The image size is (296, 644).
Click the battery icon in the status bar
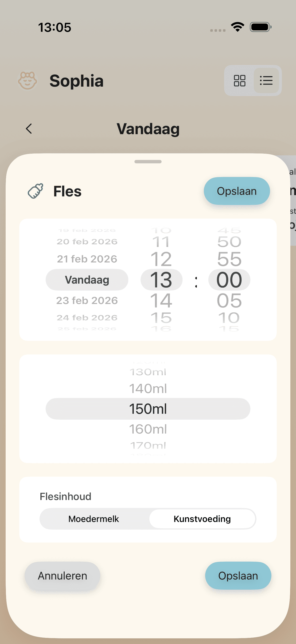[260, 27]
